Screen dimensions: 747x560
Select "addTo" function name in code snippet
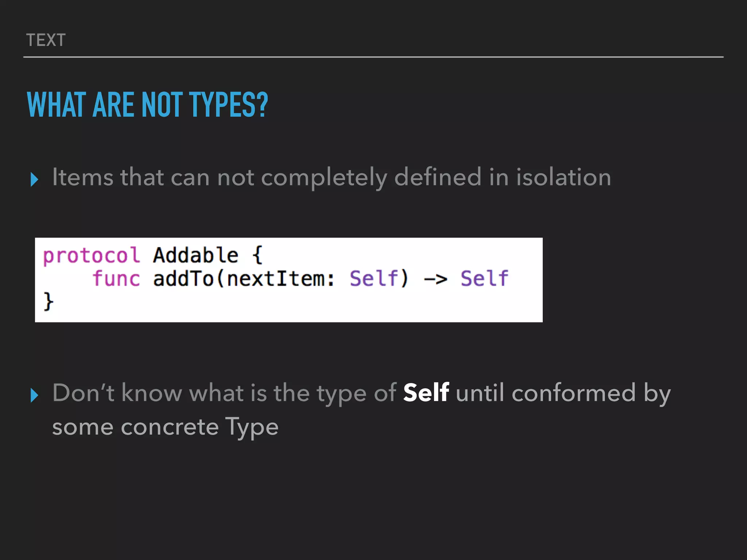[183, 279]
